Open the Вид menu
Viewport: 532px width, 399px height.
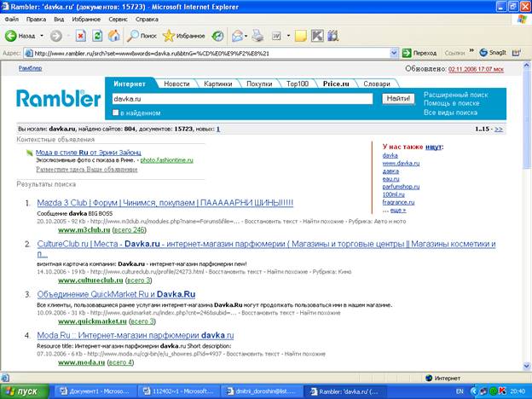59,20
